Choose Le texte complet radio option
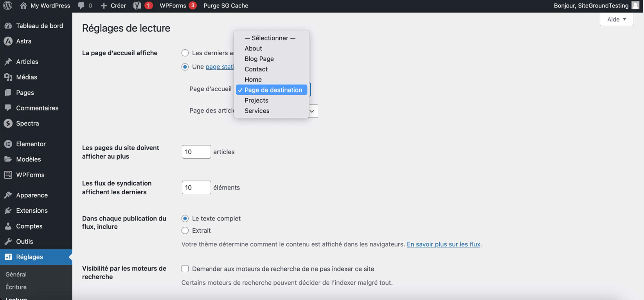 coord(185,219)
